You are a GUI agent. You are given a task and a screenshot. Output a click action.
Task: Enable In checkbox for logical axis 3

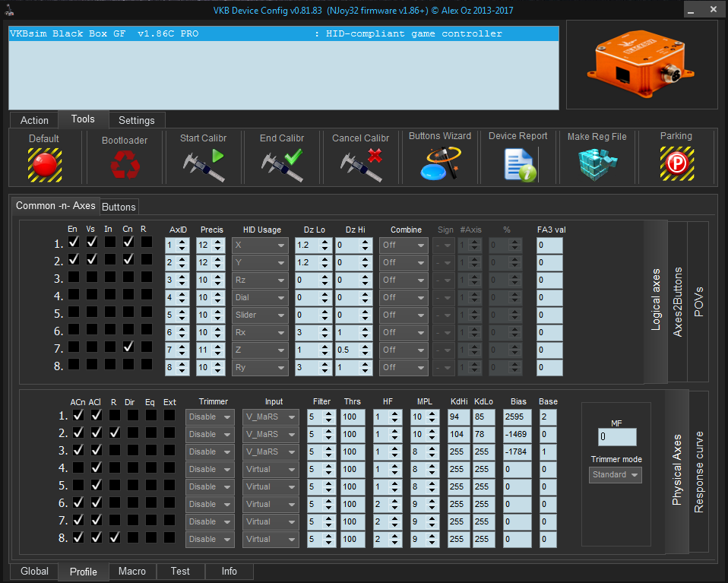click(x=110, y=277)
